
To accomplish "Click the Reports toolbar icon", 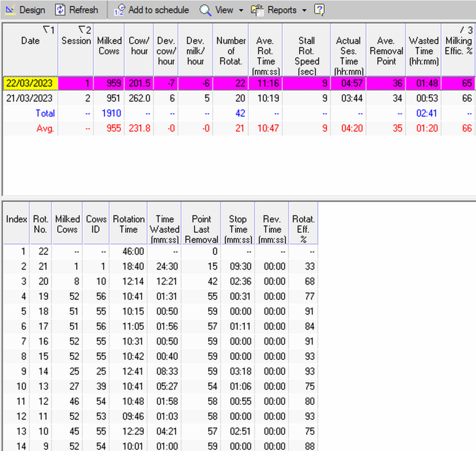I will (257, 10).
